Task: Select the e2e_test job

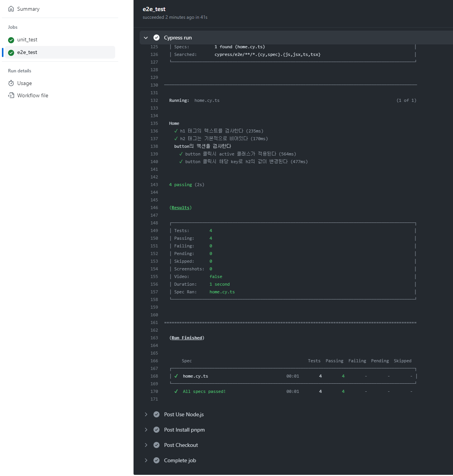Action: (60, 52)
